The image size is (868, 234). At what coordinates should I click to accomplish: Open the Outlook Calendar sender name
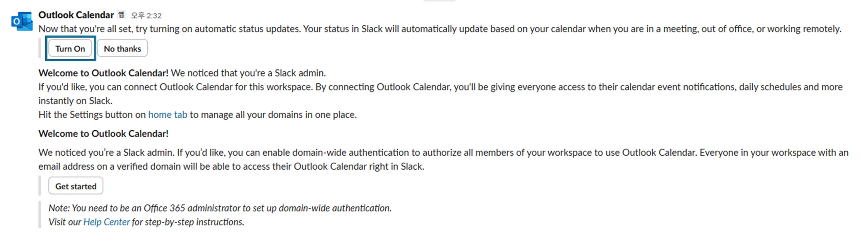coord(76,15)
